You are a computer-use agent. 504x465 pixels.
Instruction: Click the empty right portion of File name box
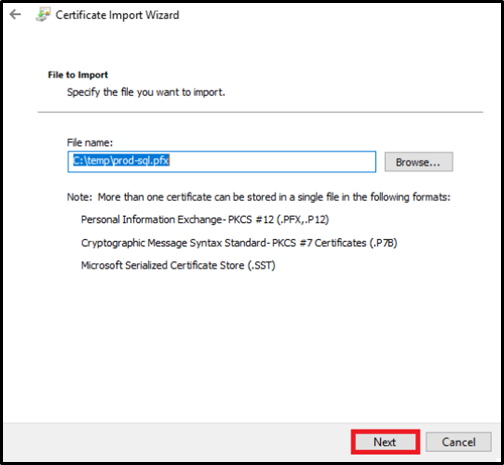273,162
